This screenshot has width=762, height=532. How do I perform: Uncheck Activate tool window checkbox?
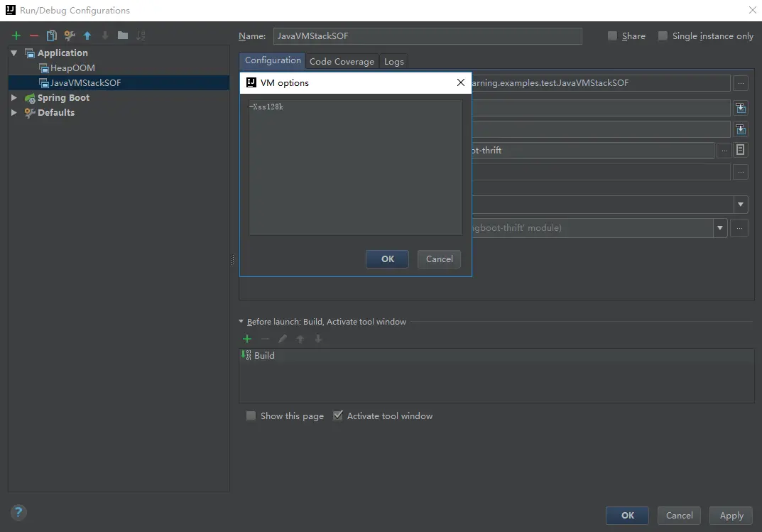[338, 416]
